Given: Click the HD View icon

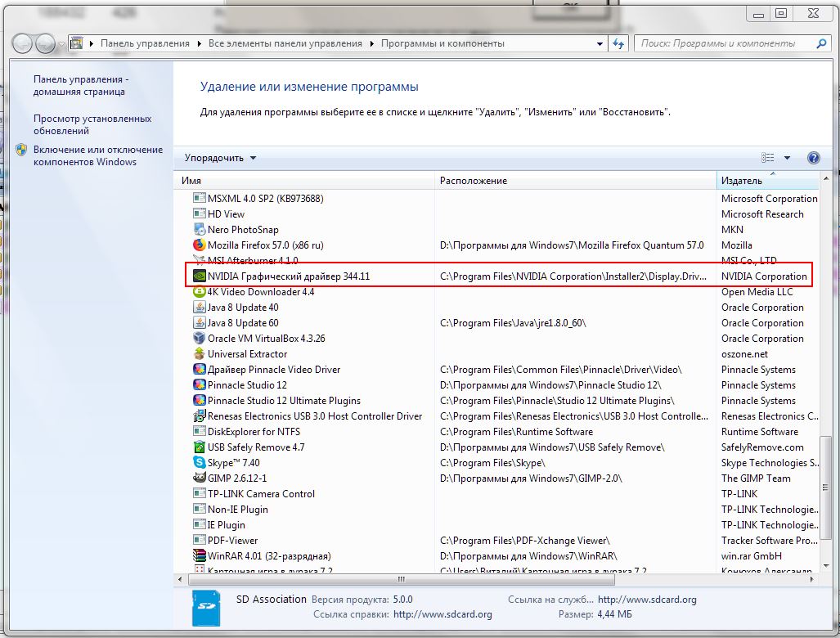Looking at the screenshot, I should [200, 213].
